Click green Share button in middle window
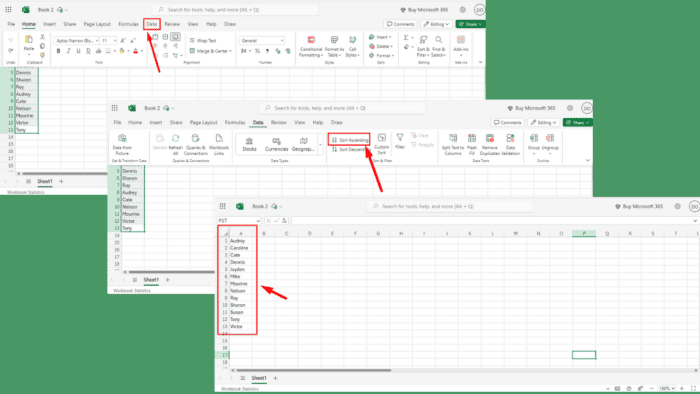The height and width of the screenshot is (394, 700). coord(577,122)
